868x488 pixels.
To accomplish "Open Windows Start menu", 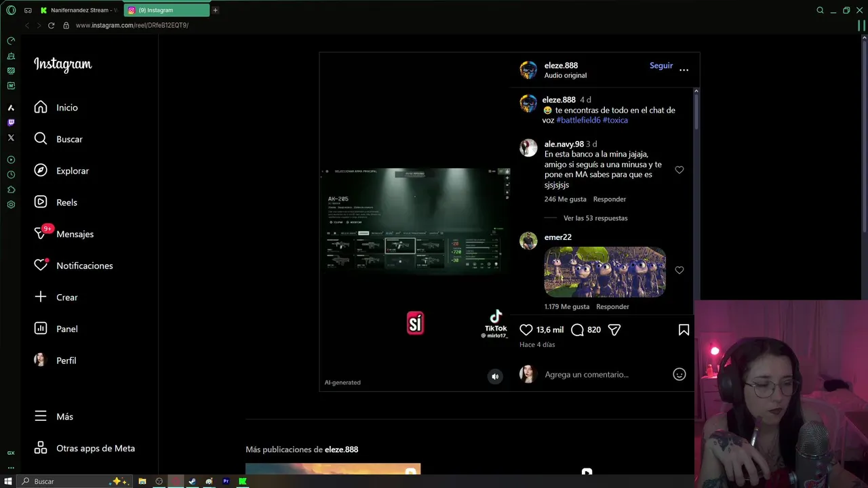I will (x=9, y=481).
